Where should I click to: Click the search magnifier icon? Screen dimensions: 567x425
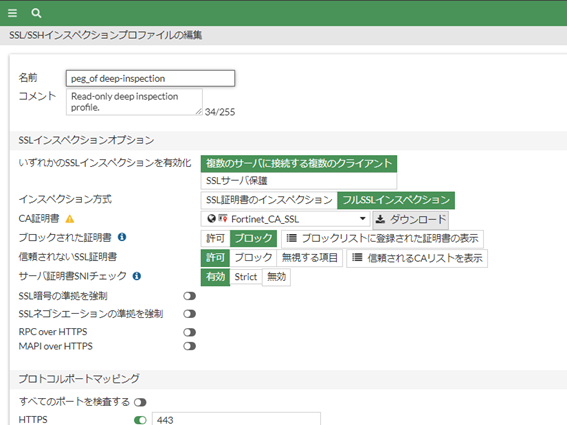click(x=36, y=13)
